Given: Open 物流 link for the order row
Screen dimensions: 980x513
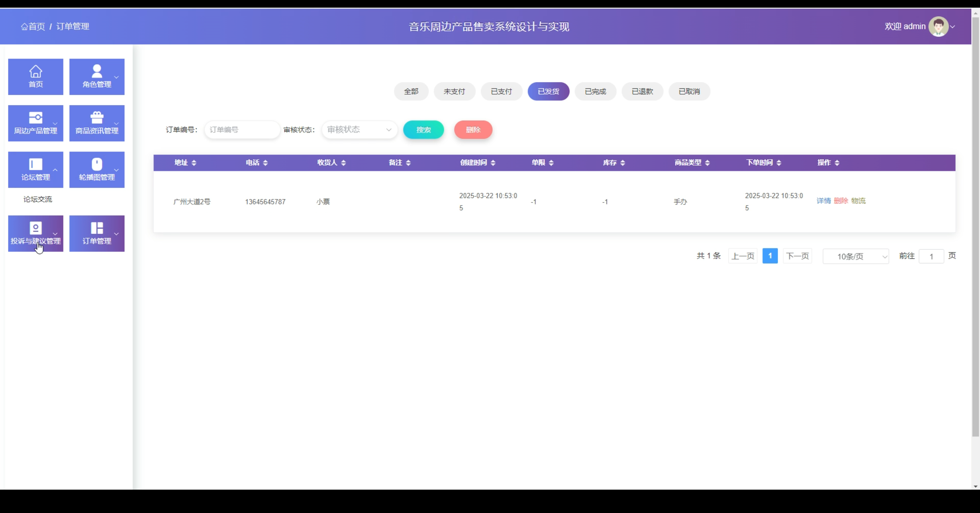Looking at the screenshot, I should pyautogui.click(x=858, y=201).
